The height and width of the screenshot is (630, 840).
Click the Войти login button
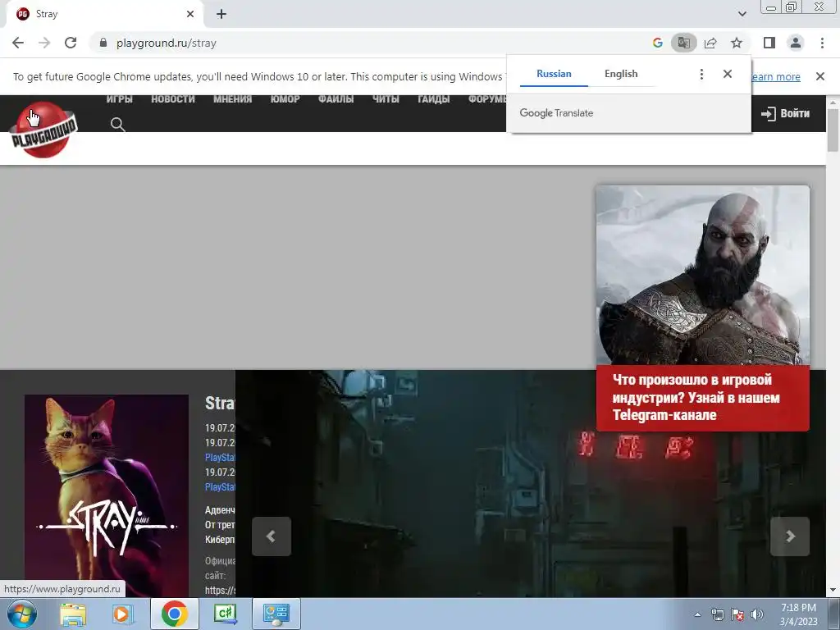785,113
